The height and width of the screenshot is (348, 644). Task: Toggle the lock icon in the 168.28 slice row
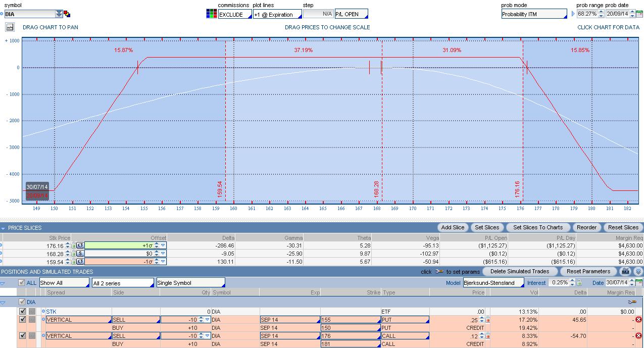[x=74, y=254]
